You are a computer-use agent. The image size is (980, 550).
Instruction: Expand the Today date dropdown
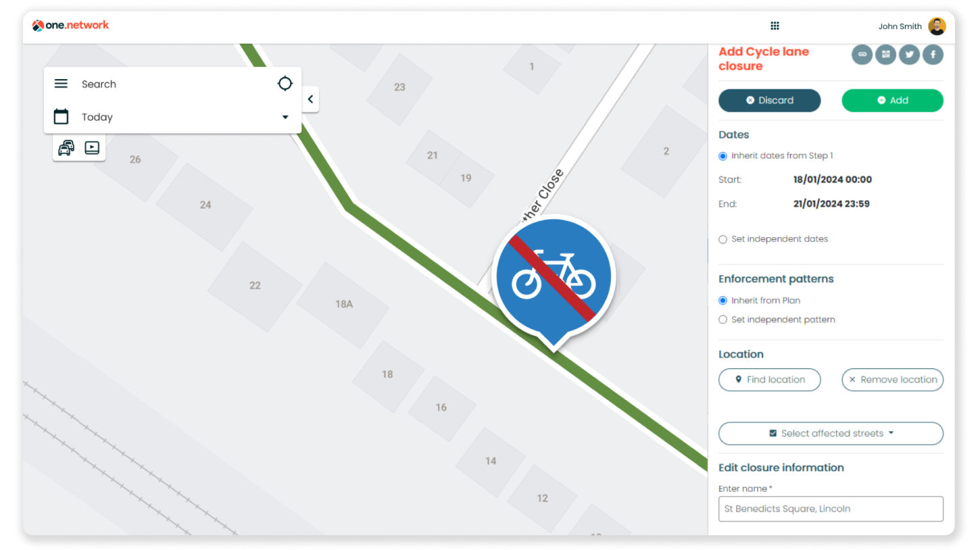coord(172,117)
